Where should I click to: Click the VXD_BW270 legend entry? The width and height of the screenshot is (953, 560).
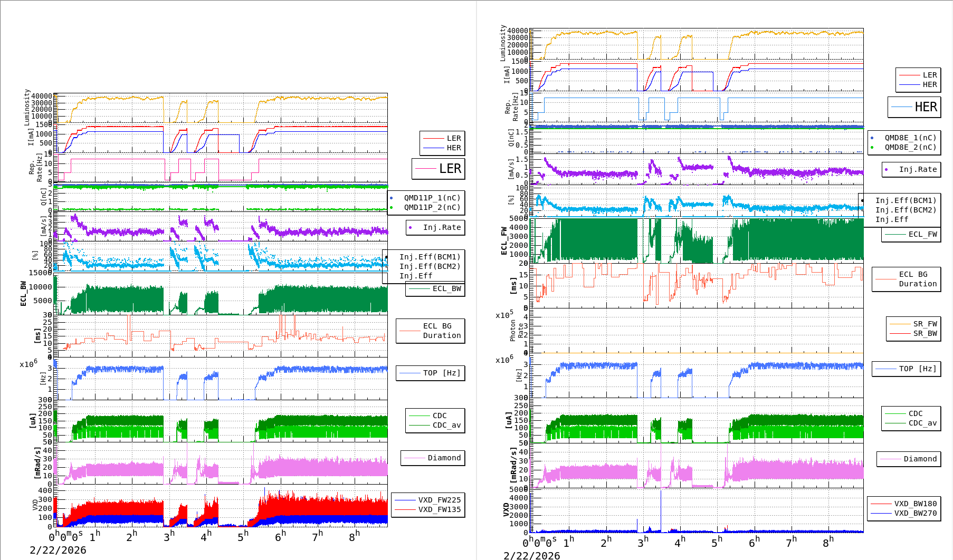point(915,513)
